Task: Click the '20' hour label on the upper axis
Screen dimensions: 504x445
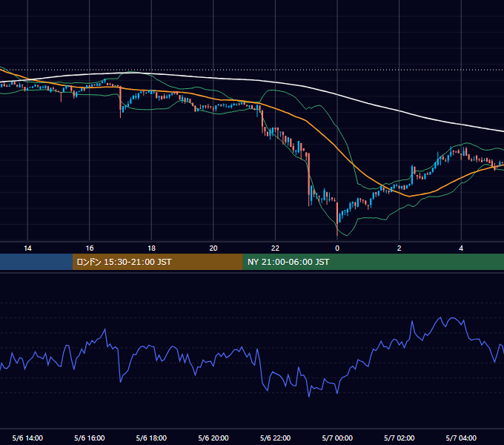Action: point(213,248)
